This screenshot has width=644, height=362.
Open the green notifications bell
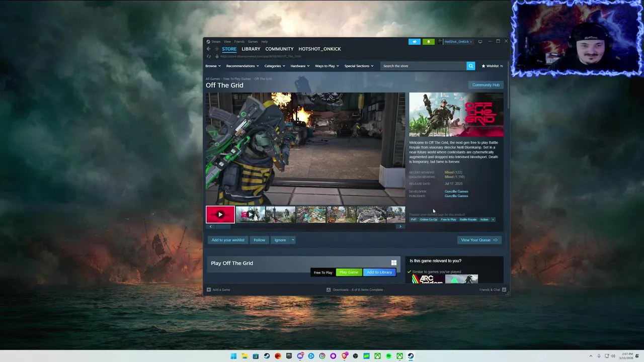point(428,42)
